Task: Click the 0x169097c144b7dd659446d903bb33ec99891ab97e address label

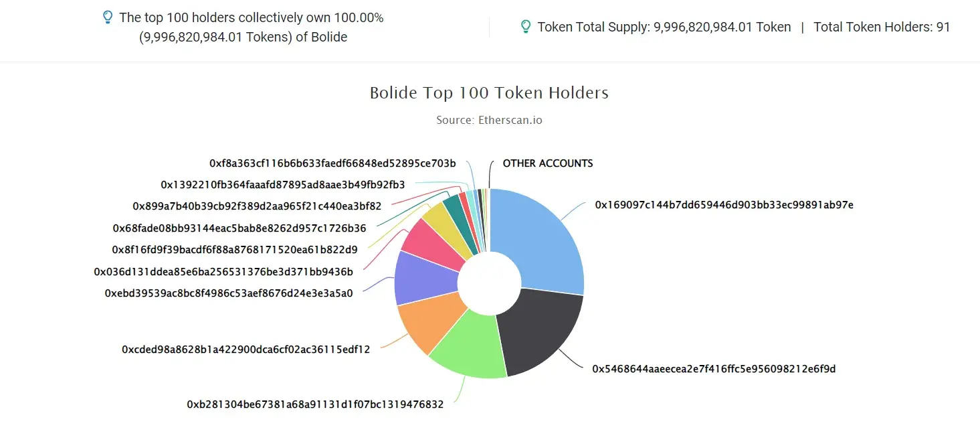Action: pos(724,205)
